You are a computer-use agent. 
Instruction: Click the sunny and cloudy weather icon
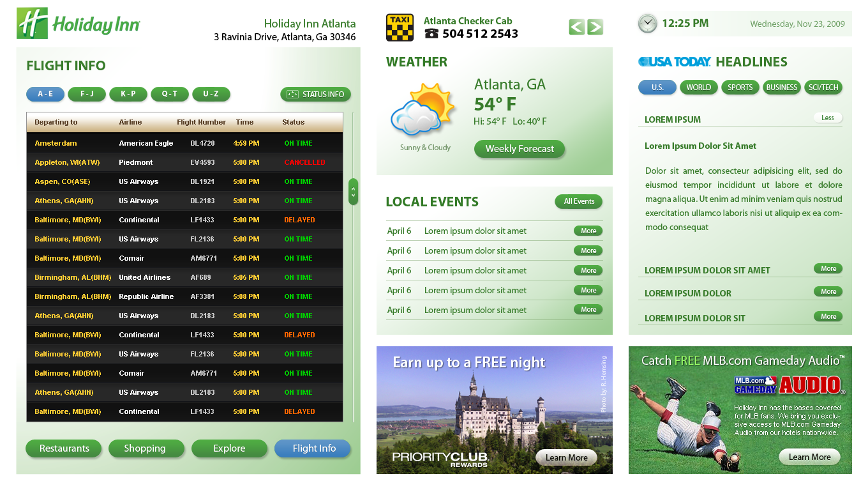(x=423, y=111)
